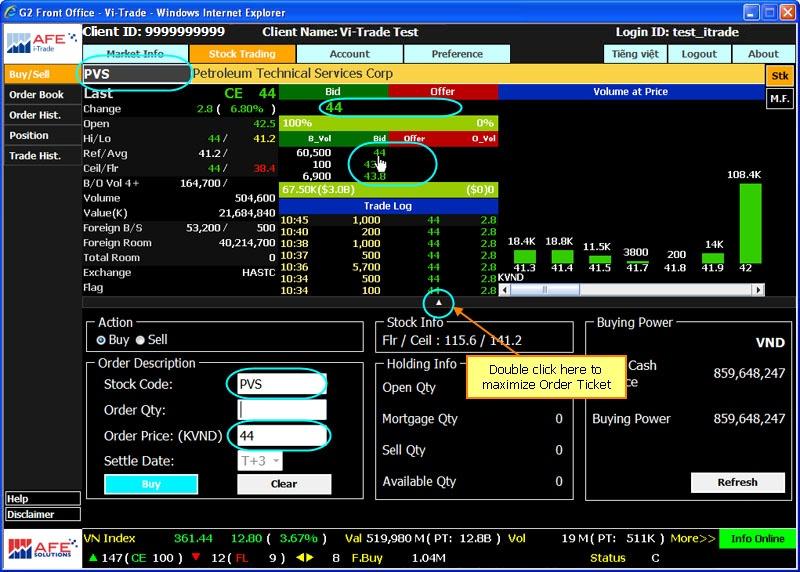Click the Volume at Price scrollbar thumb
This screenshot has width=800, height=572.
point(545,290)
